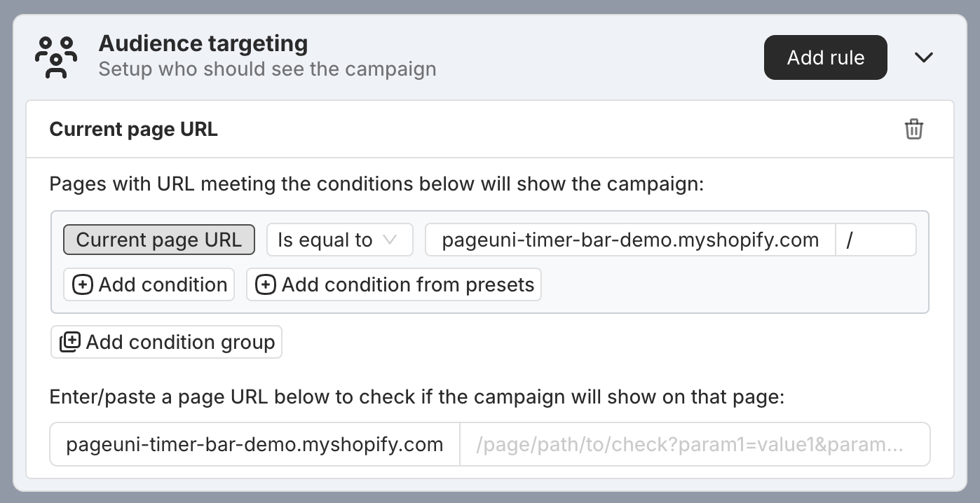Click the Add condition label text
This screenshot has width=980, height=503.
coord(163,284)
